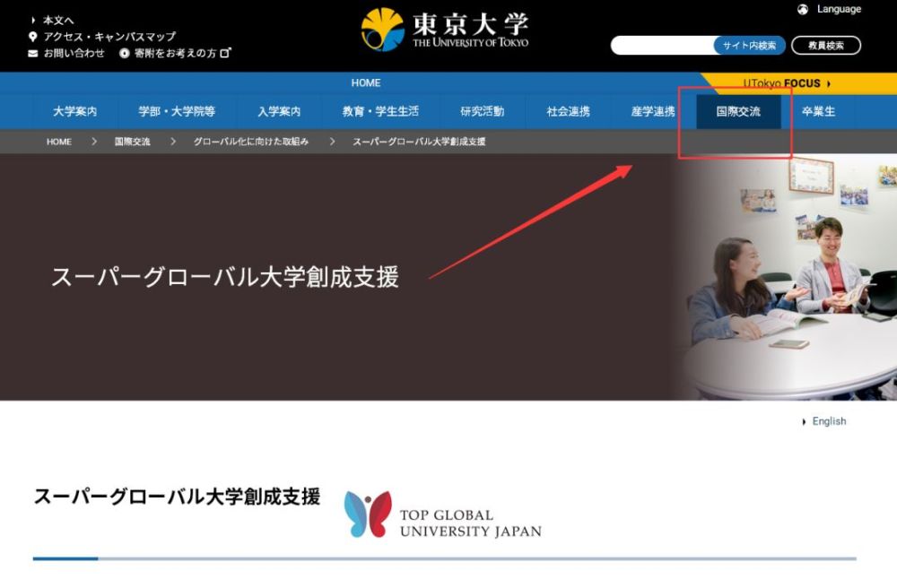Click the Top Global University butterfly logo
Screen dimensions: 897x588
point(368,514)
